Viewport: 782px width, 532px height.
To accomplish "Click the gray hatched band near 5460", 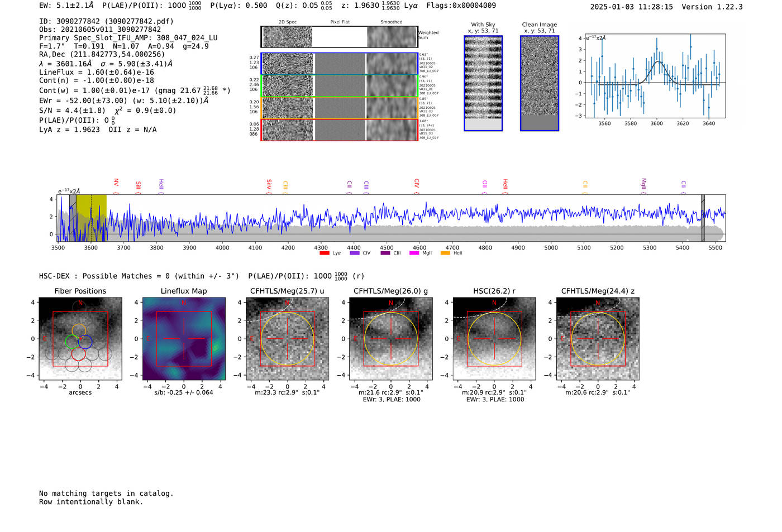I will 703,218.
